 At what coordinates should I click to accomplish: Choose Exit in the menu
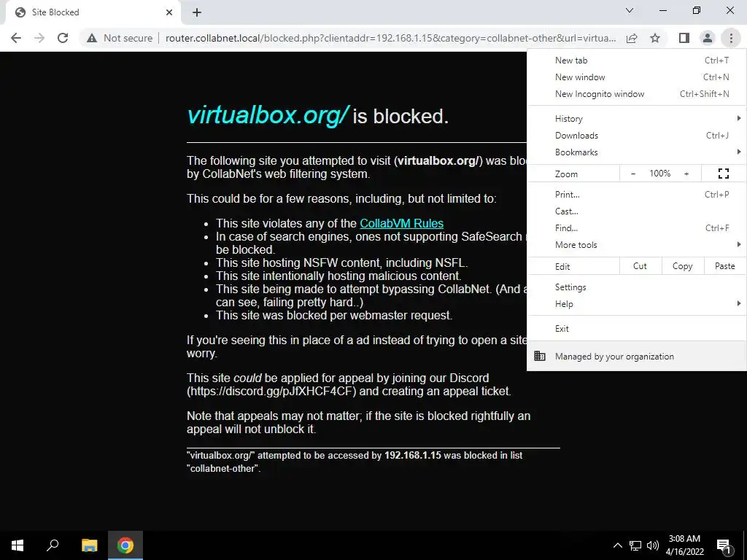pos(636,329)
